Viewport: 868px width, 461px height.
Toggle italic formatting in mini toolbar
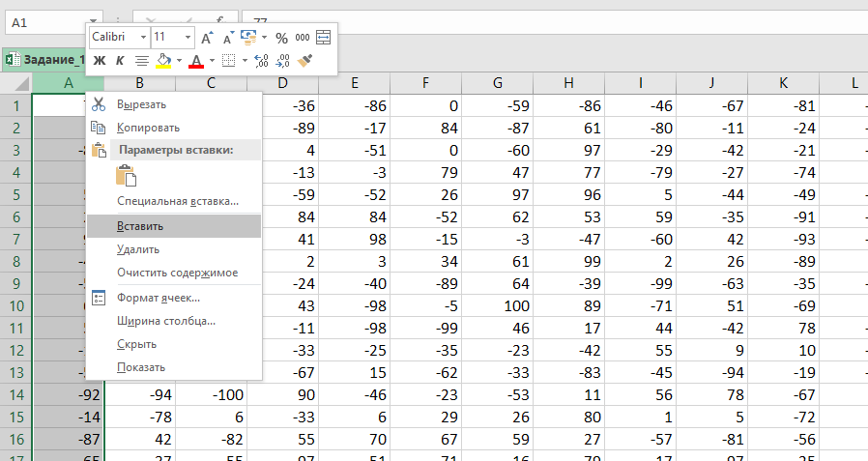[x=120, y=61]
